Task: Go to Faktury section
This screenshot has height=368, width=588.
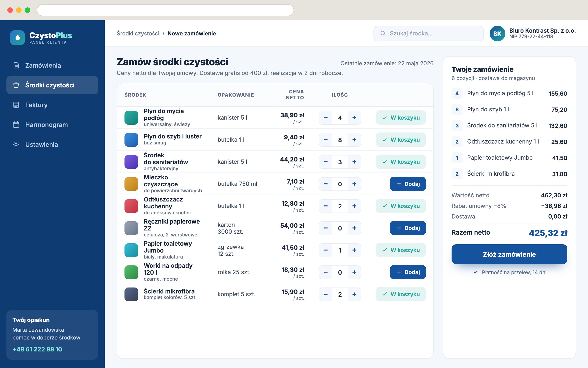Action: click(x=52, y=105)
